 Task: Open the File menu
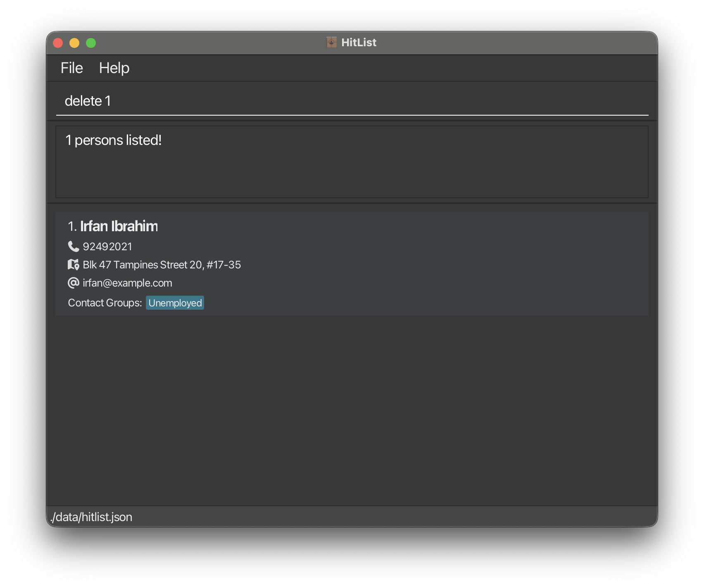[x=72, y=68]
